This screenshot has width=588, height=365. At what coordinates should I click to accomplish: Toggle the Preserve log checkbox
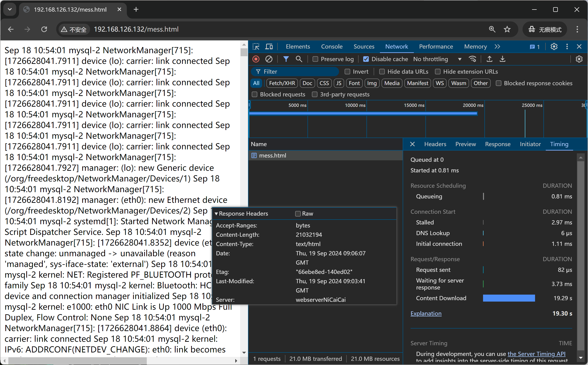(x=315, y=59)
